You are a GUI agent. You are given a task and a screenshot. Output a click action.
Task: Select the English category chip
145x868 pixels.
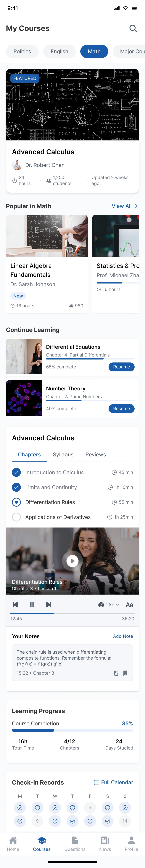point(59,51)
